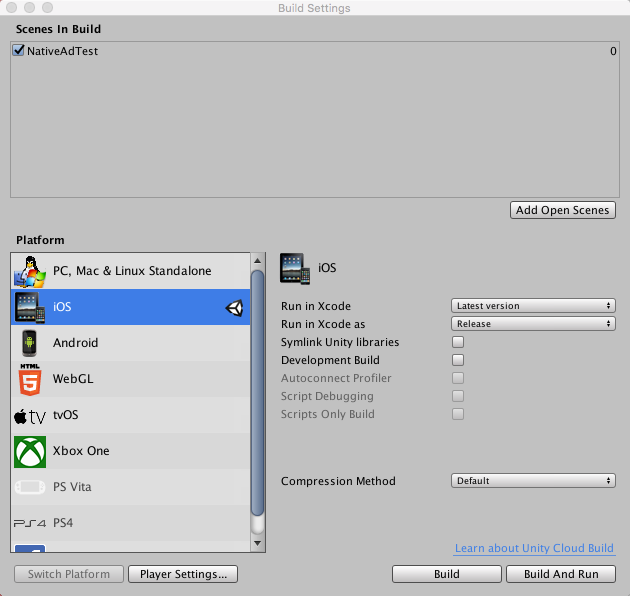This screenshot has width=630, height=596.
Task: Click the platform list scroll up arrow
Action: click(x=258, y=261)
